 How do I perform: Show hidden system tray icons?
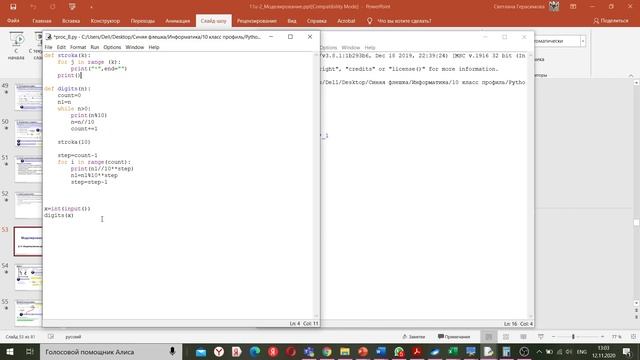[539, 351]
